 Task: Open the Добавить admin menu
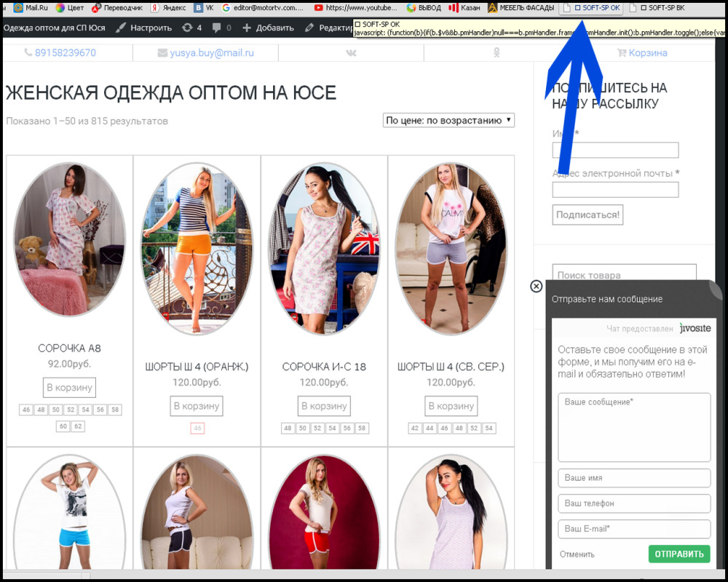pyautogui.click(x=268, y=28)
